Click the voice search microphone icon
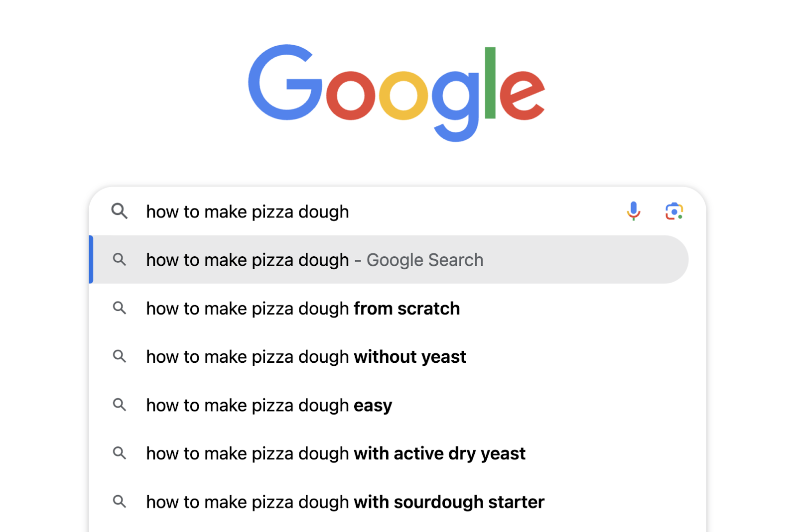 633,211
